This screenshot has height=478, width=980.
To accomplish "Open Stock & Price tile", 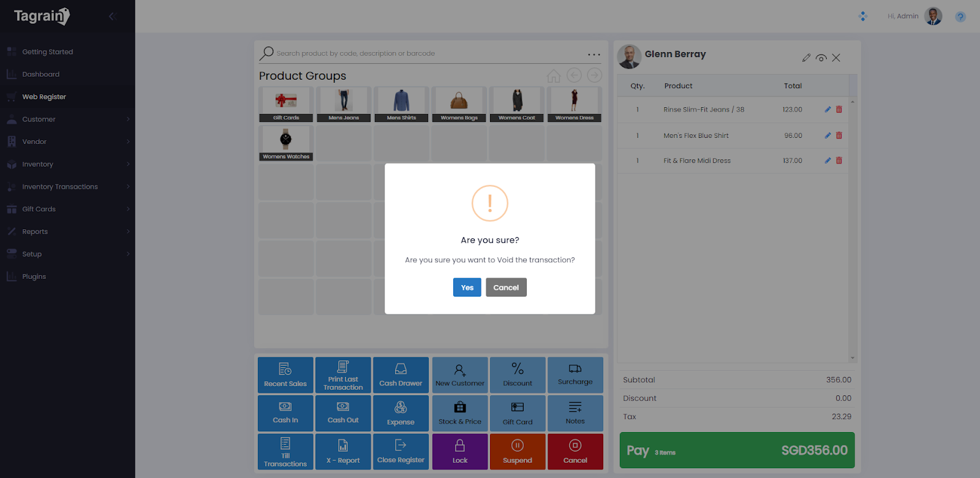I will [x=460, y=413].
